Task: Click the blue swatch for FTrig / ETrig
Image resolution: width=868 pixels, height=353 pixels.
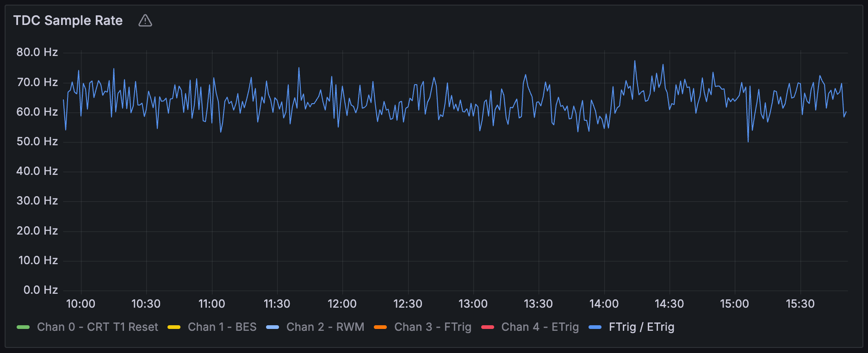Action: (595, 327)
